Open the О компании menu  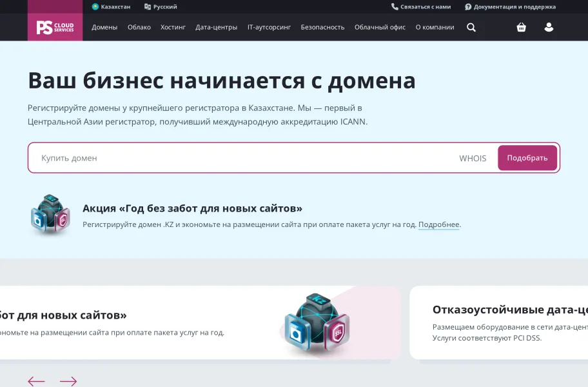click(x=435, y=27)
